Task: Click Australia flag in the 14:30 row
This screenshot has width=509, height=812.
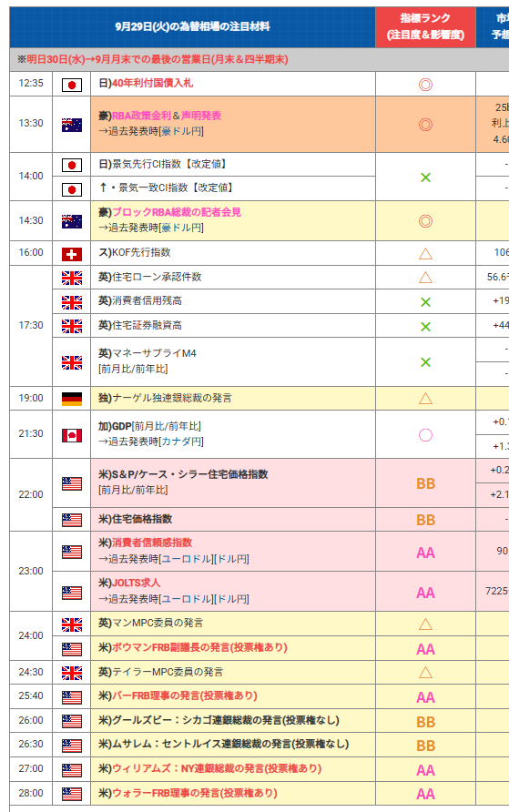Action: pyautogui.click(x=71, y=221)
